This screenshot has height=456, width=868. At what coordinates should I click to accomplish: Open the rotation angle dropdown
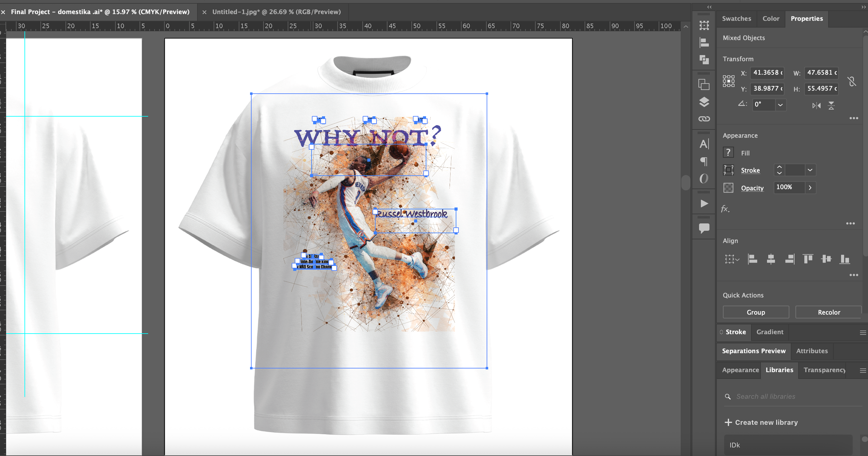(x=780, y=105)
